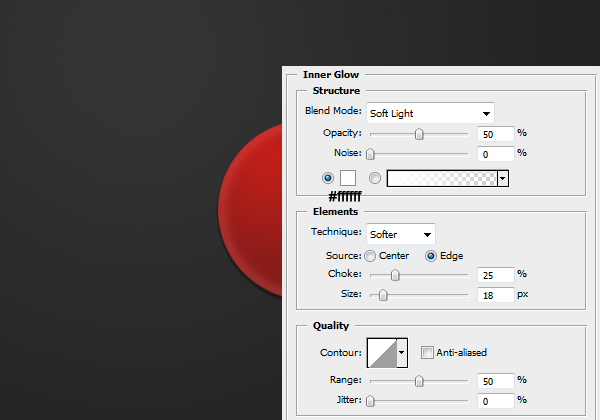600x420 pixels.
Task: Click the Contour curve thumbnail
Action: (382, 353)
